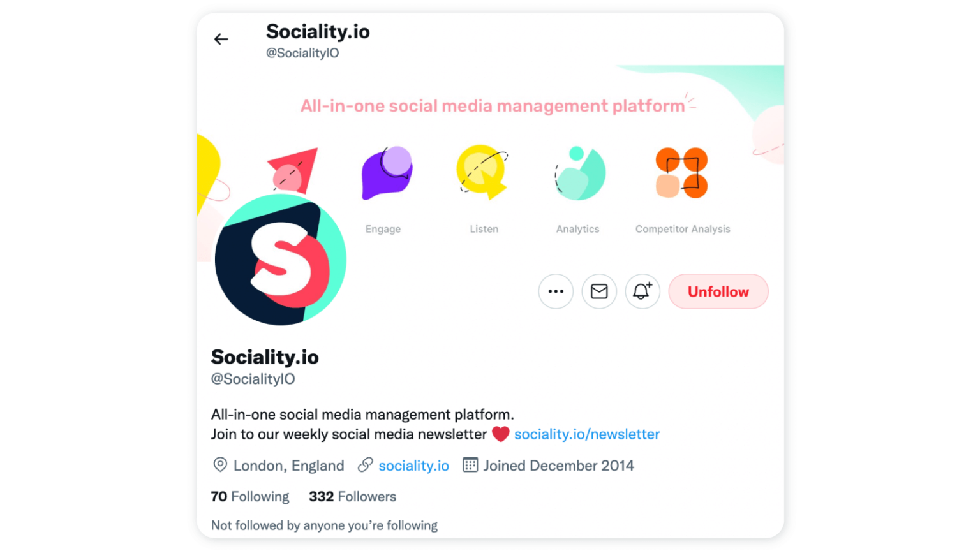Image resolution: width=980 pixels, height=551 pixels.
Task: Open the sociality.io website link
Action: 413,465
